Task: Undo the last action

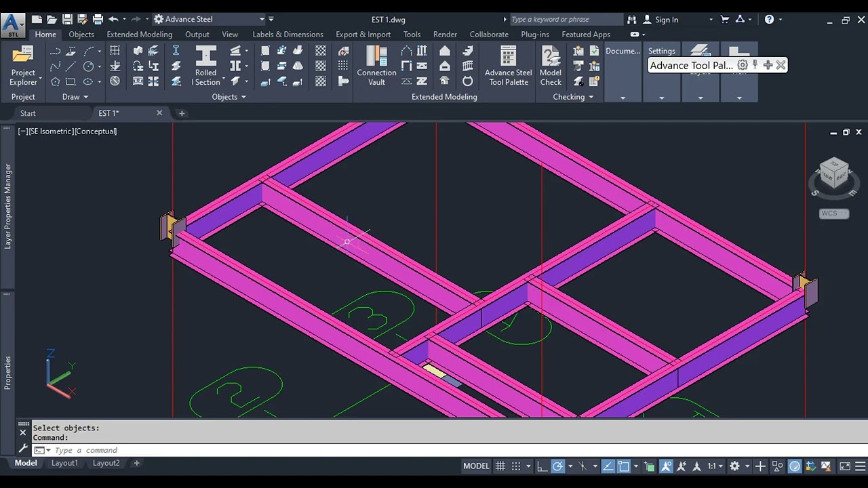Action: click(113, 20)
